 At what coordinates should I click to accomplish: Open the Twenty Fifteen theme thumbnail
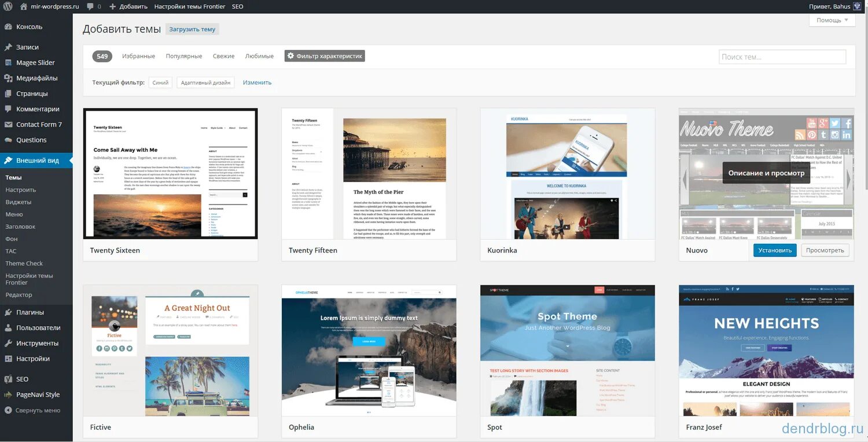[369, 173]
